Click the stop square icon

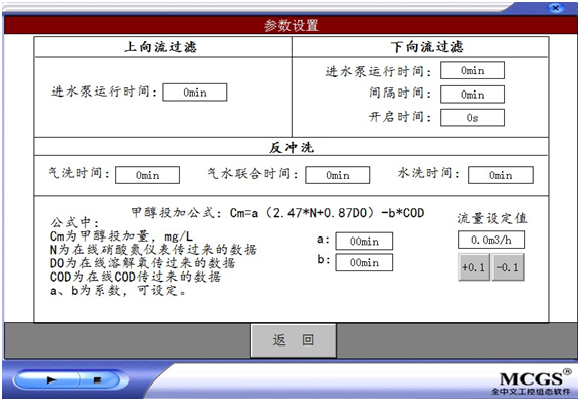coord(97,380)
